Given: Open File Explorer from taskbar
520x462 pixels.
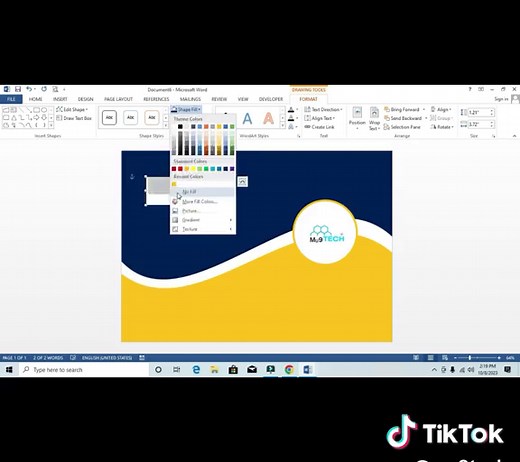Looking at the screenshot, I should 214,370.
